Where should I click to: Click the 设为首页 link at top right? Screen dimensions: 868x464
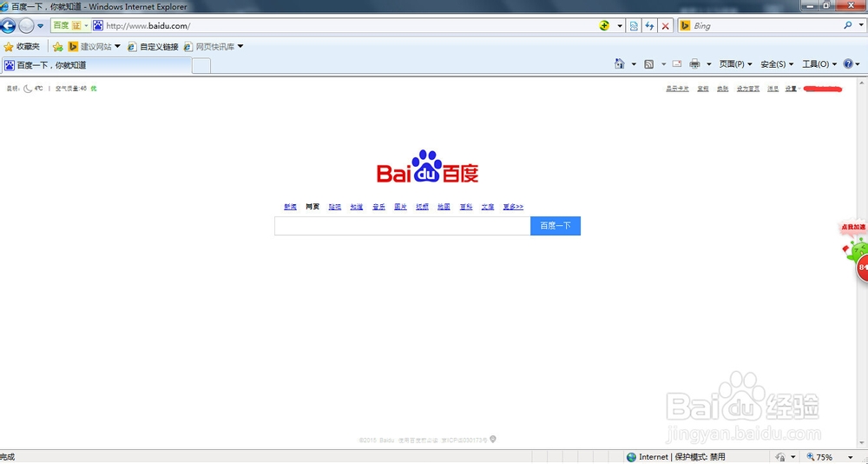pos(748,89)
